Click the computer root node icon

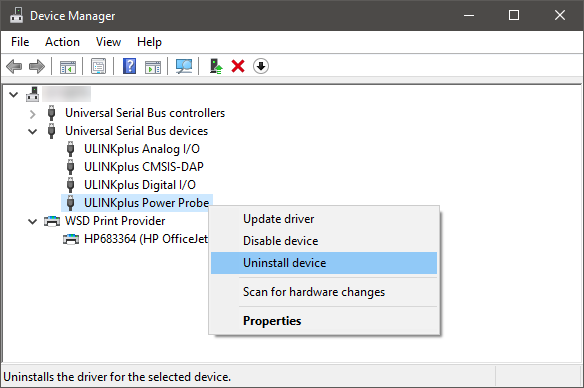pos(32,94)
